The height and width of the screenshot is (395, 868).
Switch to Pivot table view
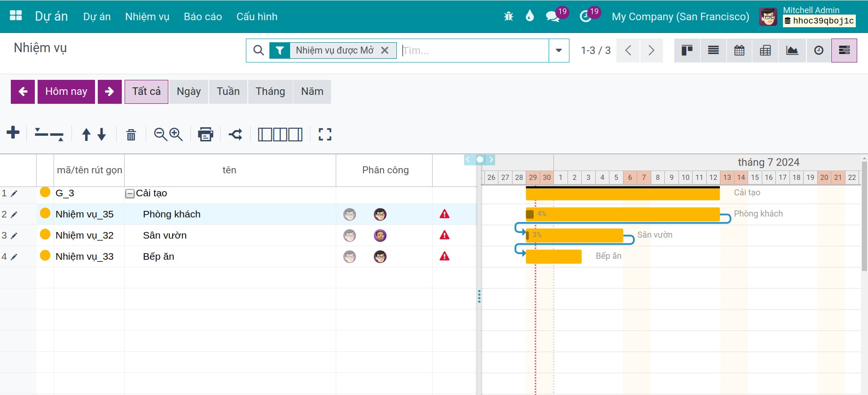(x=765, y=50)
